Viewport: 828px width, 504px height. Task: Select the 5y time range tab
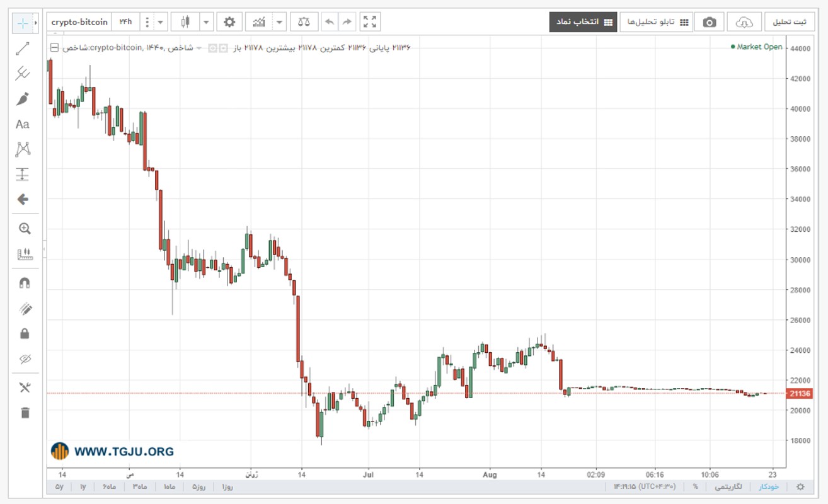(x=59, y=486)
